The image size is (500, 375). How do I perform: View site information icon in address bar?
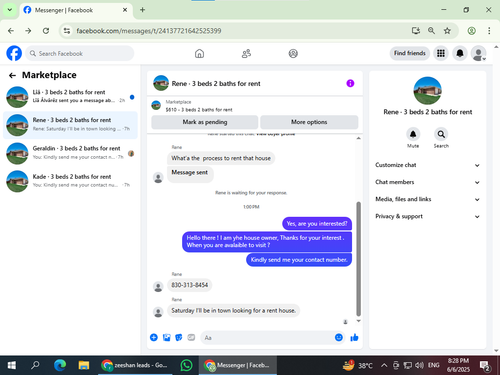[67, 31]
